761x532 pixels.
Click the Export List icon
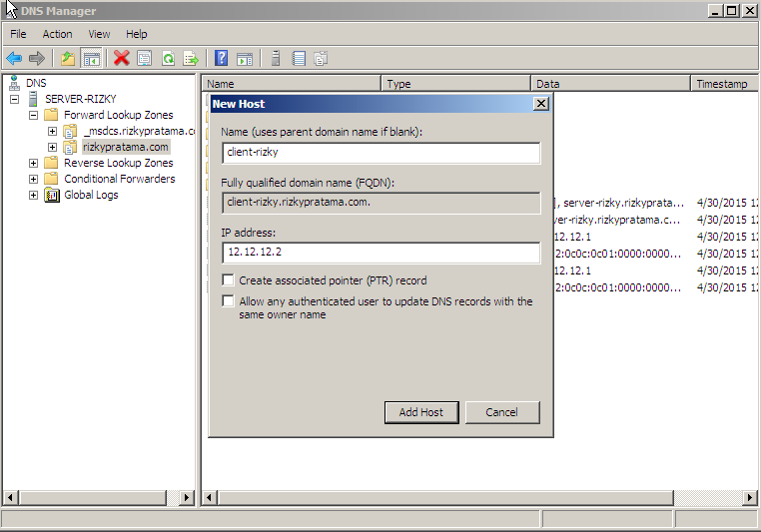[191, 59]
